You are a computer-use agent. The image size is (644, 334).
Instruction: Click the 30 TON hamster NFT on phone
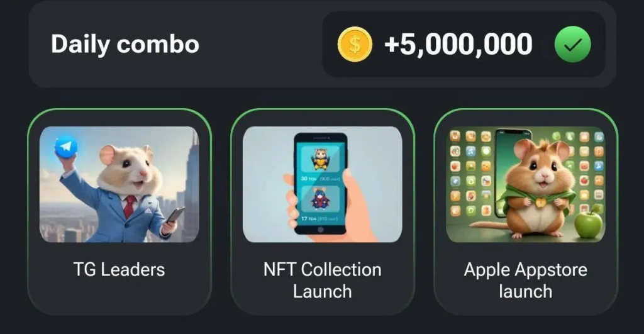[320, 160]
